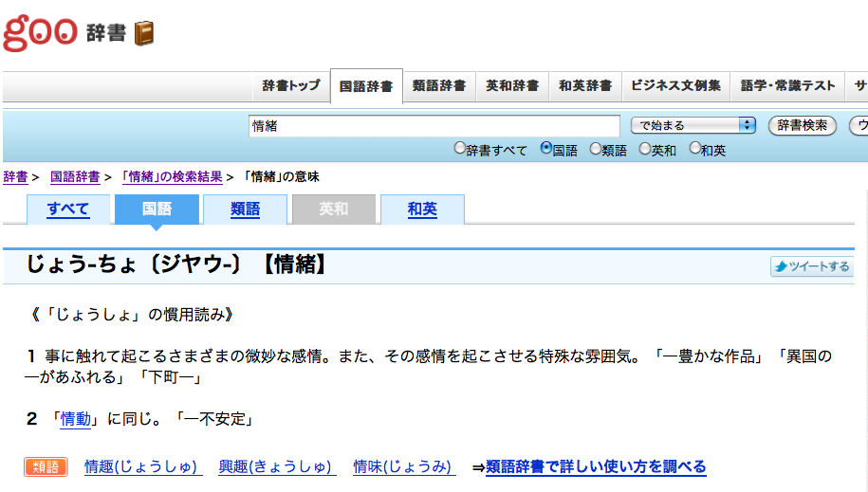Open the 和英 results tab
This screenshot has height=492, width=868.
point(422,210)
